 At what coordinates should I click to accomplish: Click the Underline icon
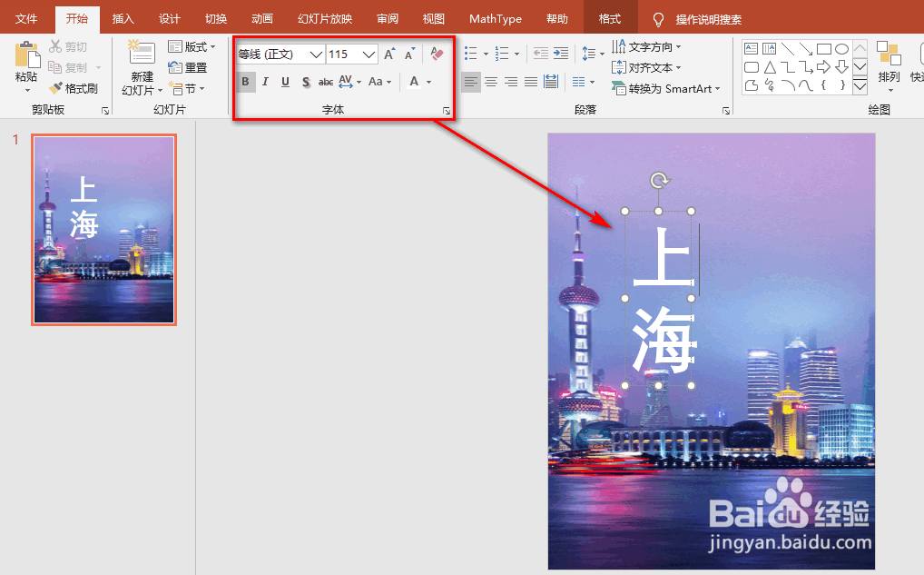(x=284, y=82)
